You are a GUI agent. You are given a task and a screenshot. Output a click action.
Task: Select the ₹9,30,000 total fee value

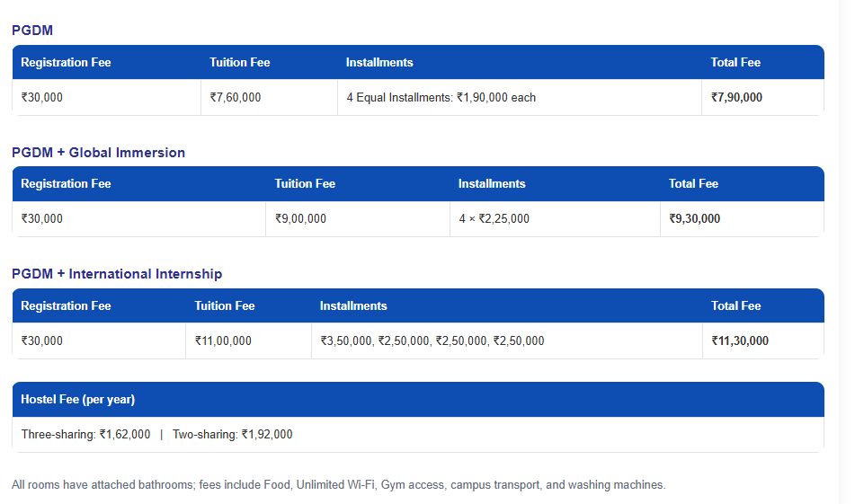tap(694, 218)
